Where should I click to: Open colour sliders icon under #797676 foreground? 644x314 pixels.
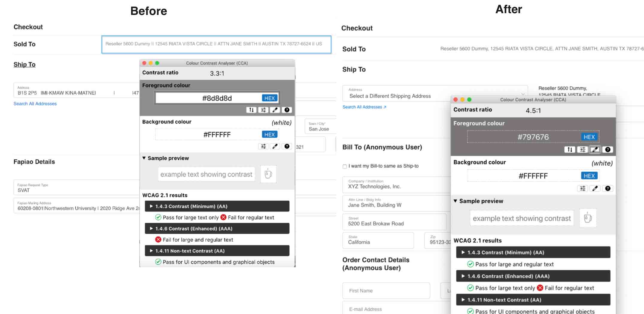pos(582,150)
